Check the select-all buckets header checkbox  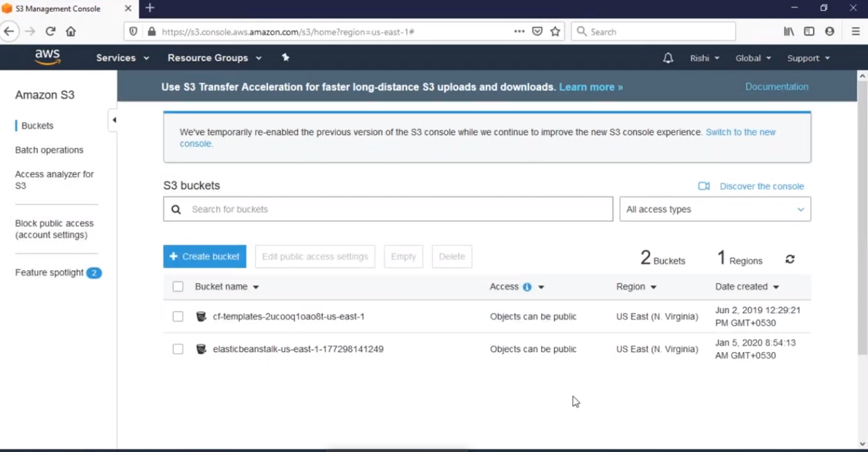[x=178, y=286]
